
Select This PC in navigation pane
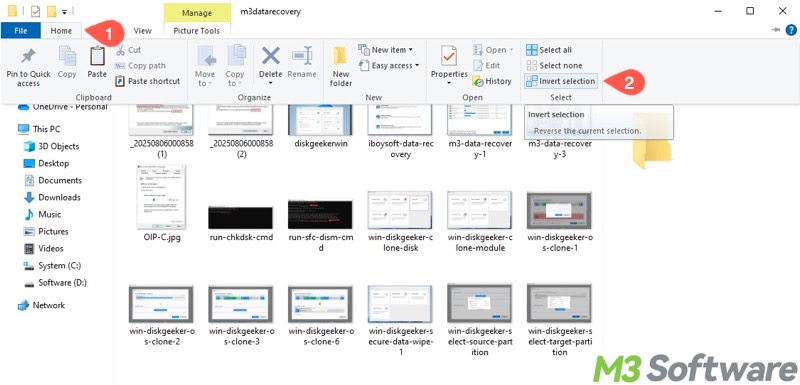tap(39, 129)
